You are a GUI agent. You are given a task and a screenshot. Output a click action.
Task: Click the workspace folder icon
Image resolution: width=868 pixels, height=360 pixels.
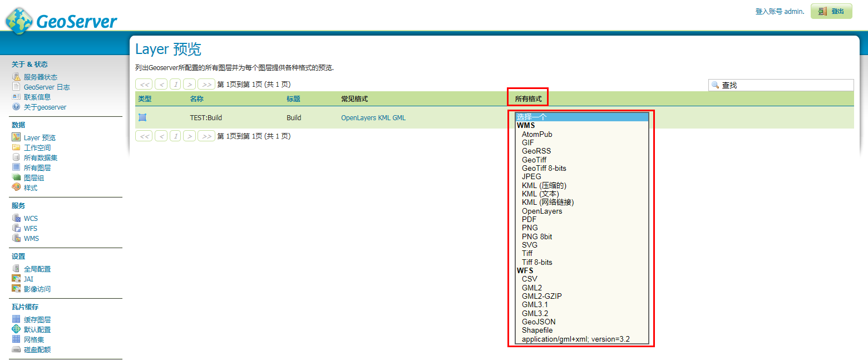[x=16, y=147]
